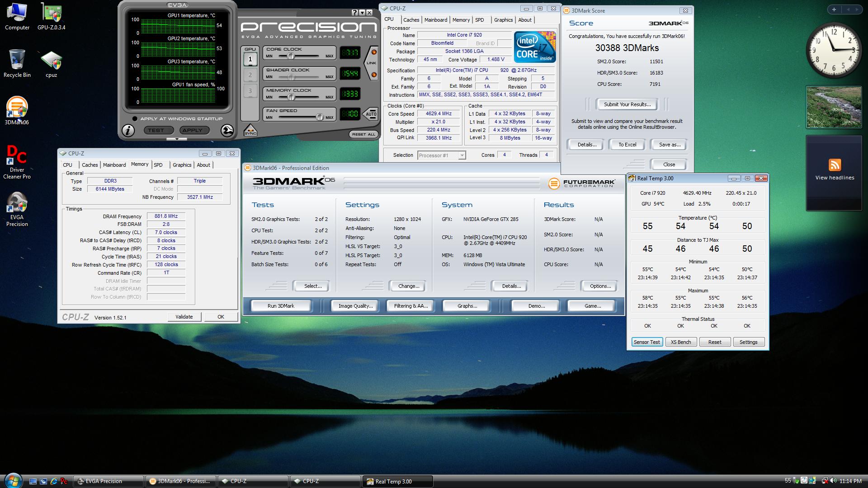Click XS Bench in Real Temp
Image resolution: width=868 pixels, height=488 pixels.
680,342
